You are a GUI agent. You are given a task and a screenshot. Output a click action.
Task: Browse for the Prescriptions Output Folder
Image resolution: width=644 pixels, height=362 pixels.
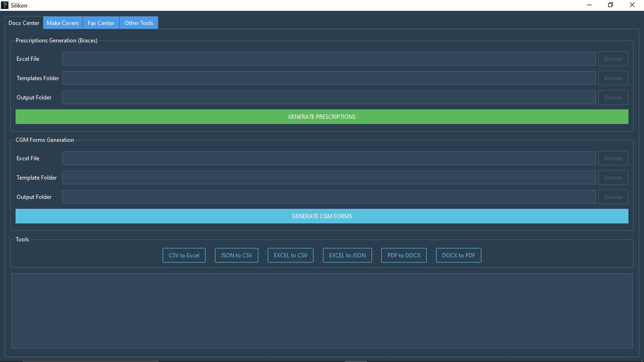[613, 98]
